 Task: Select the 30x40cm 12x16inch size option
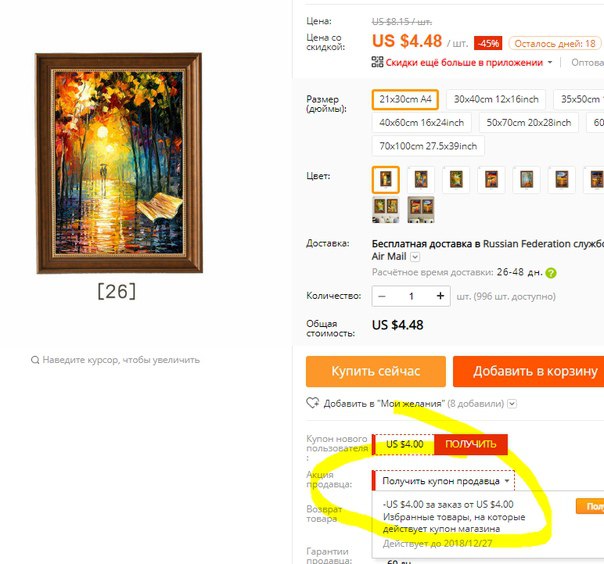(496, 99)
